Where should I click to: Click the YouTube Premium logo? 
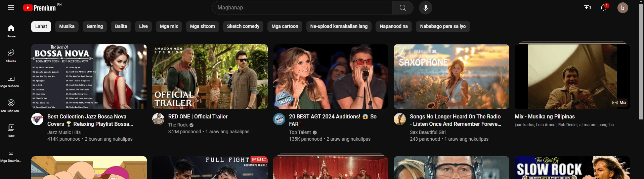(40, 8)
